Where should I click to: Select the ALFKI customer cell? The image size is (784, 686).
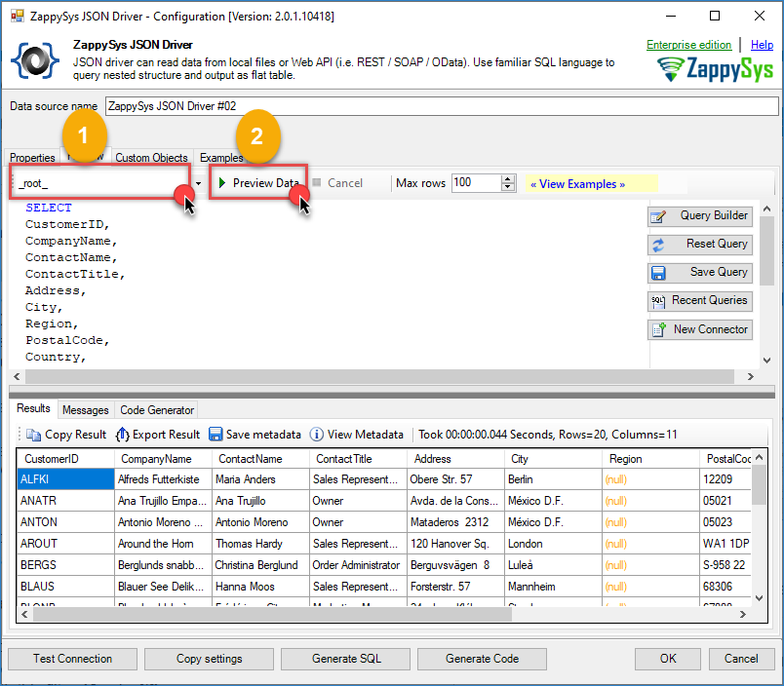coord(65,479)
